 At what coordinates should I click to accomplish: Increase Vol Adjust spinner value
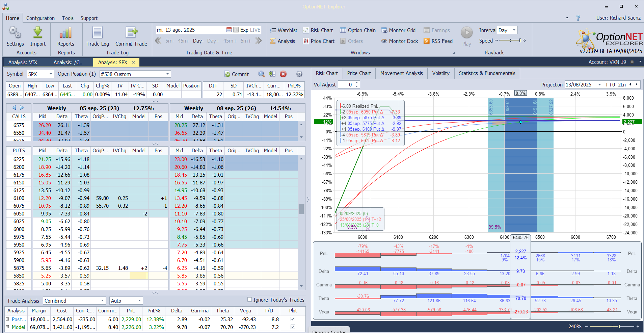[357, 83]
